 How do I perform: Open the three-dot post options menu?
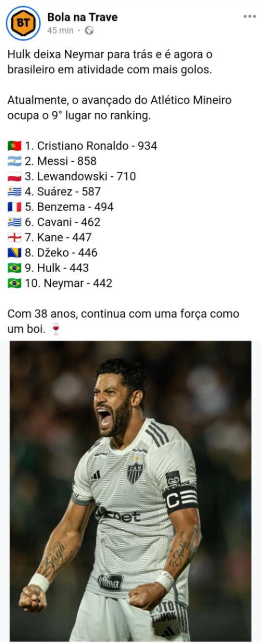249,16
